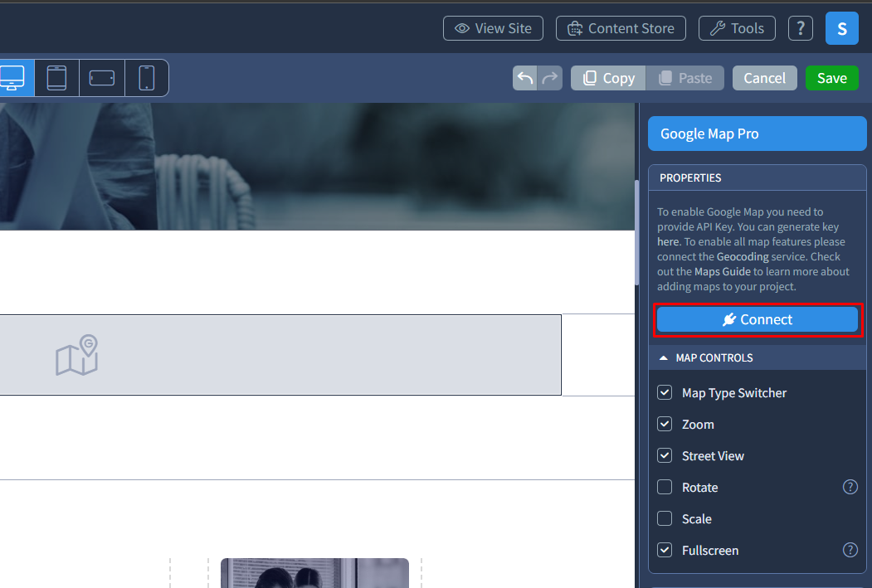Switch to mobile phone preview
The width and height of the screenshot is (872, 588).
(147, 78)
